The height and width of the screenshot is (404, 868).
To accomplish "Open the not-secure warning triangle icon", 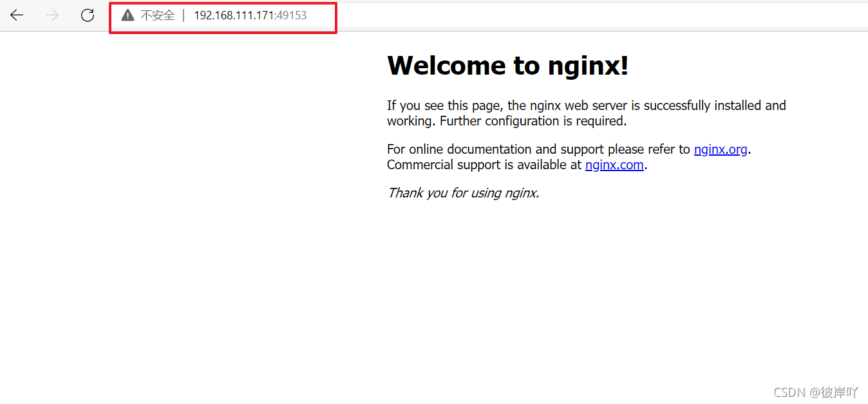I will (127, 15).
